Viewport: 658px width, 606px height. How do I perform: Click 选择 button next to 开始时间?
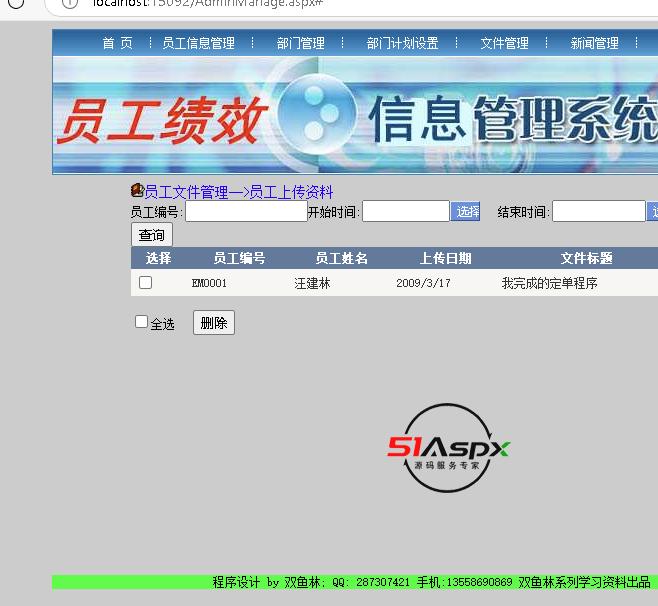tap(465, 211)
